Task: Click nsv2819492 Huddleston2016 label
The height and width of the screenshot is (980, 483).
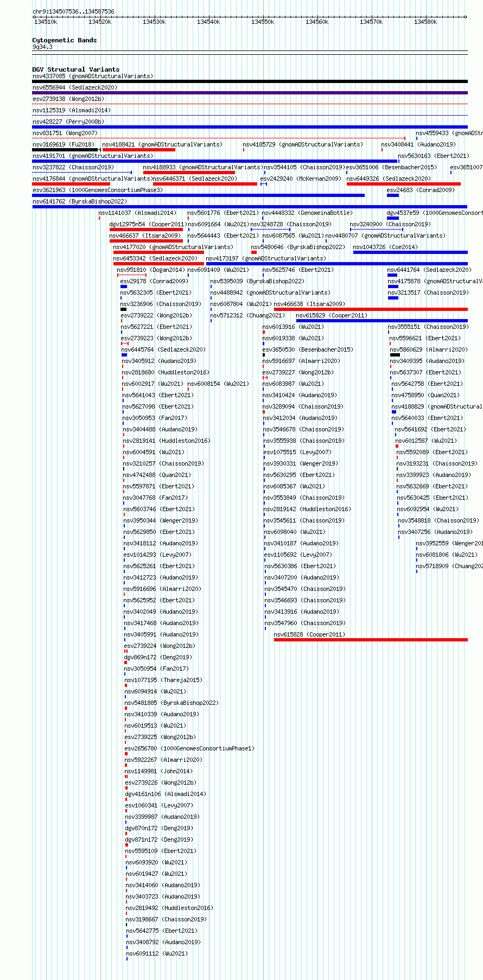Action: (x=169, y=908)
